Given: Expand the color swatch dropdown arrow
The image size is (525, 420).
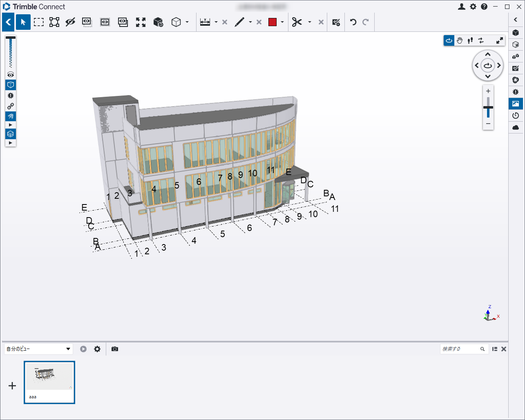Looking at the screenshot, I should (x=282, y=22).
